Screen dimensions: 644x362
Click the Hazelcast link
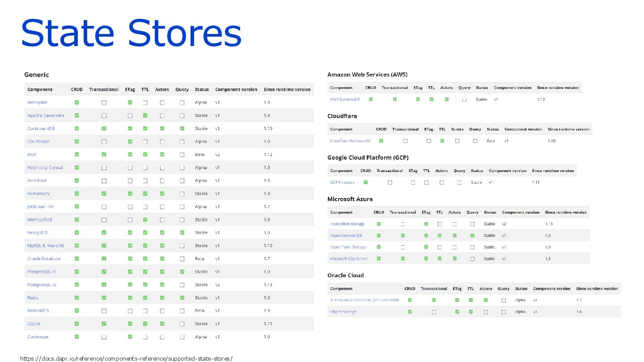[x=37, y=181]
